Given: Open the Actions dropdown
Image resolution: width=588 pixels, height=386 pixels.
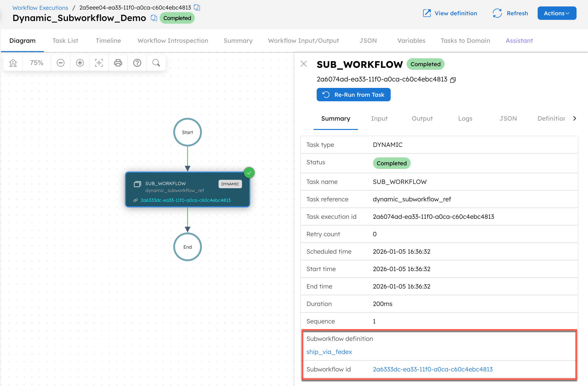Looking at the screenshot, I should pyautogui.click(x=557, y=13).
